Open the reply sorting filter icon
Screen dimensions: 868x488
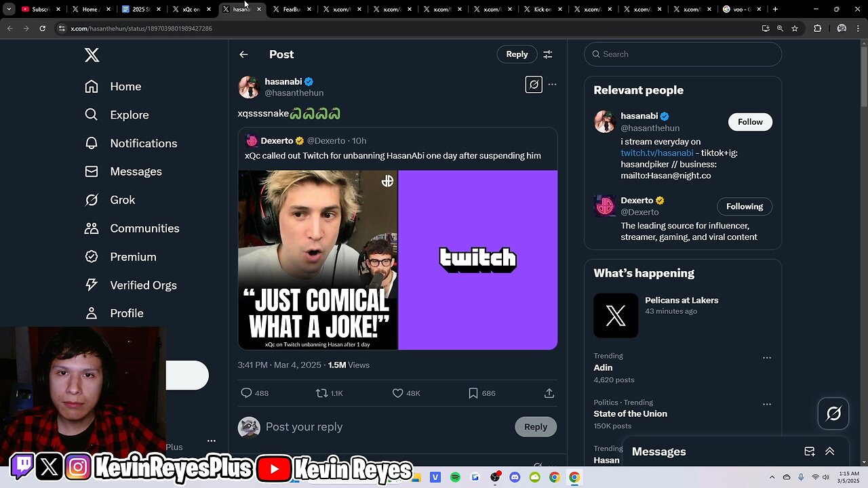point(547,54)
